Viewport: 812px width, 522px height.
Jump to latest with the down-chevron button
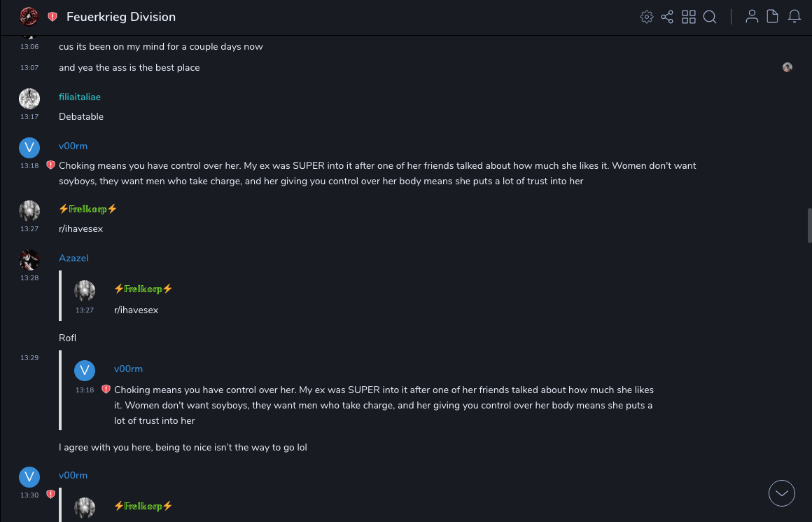pyautogui.click(x=782, y=493)
